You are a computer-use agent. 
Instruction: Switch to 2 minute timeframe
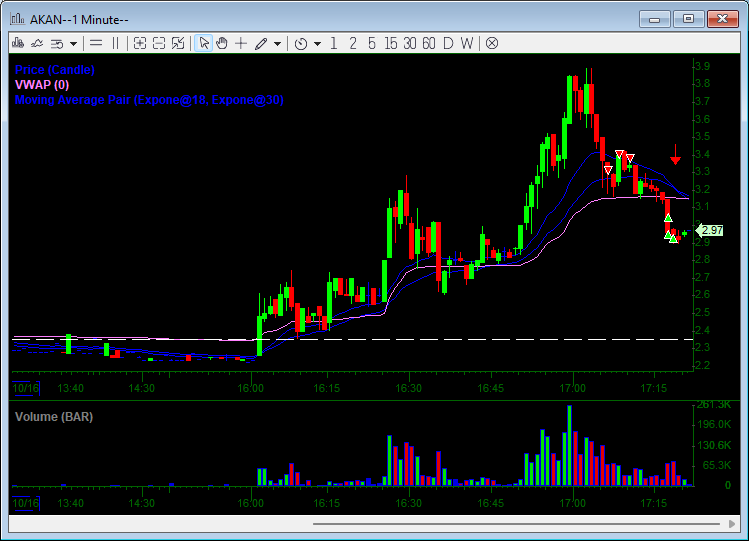click(x=353, y=43)
